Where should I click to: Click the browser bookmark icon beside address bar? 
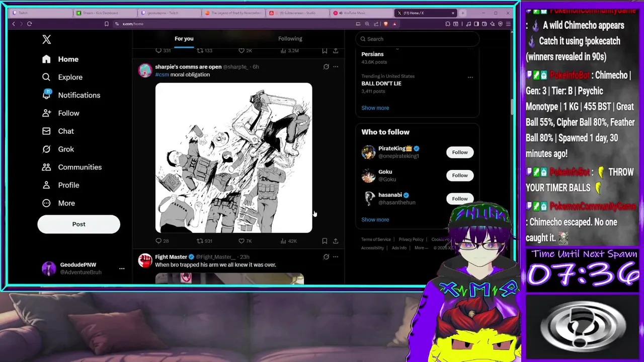point(106,24)
